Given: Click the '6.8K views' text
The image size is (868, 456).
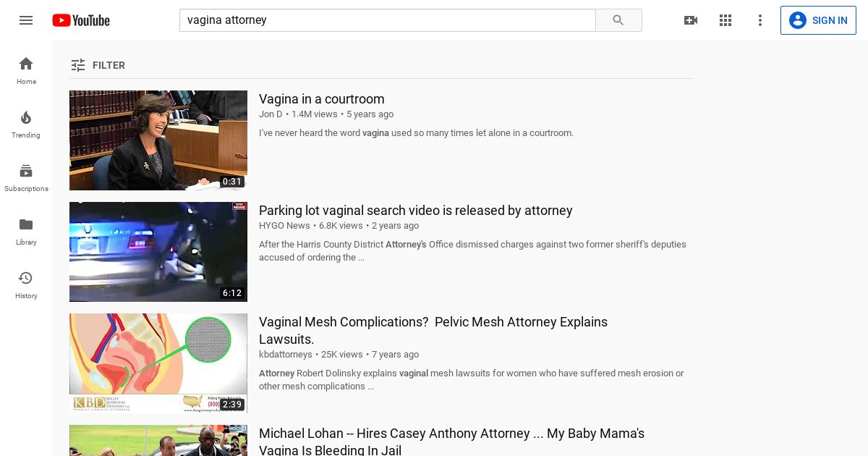Looking at the screenshot, I should point(341,226).
